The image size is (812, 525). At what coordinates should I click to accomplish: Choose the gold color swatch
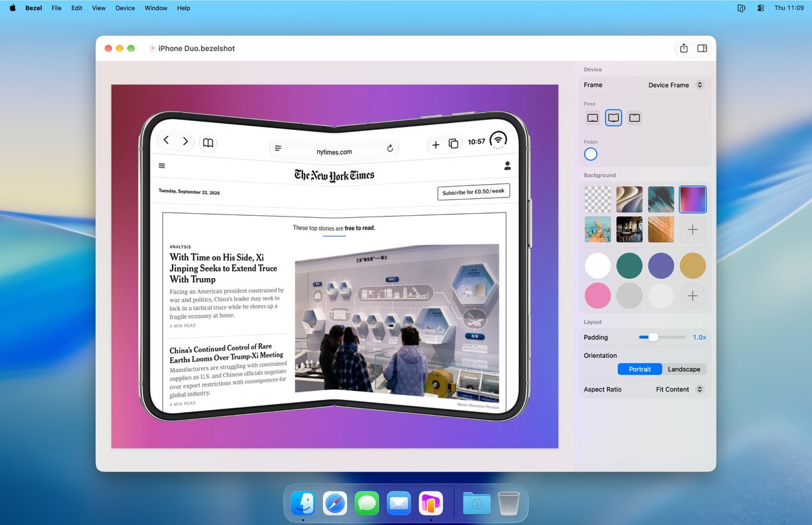pos(693,266)
